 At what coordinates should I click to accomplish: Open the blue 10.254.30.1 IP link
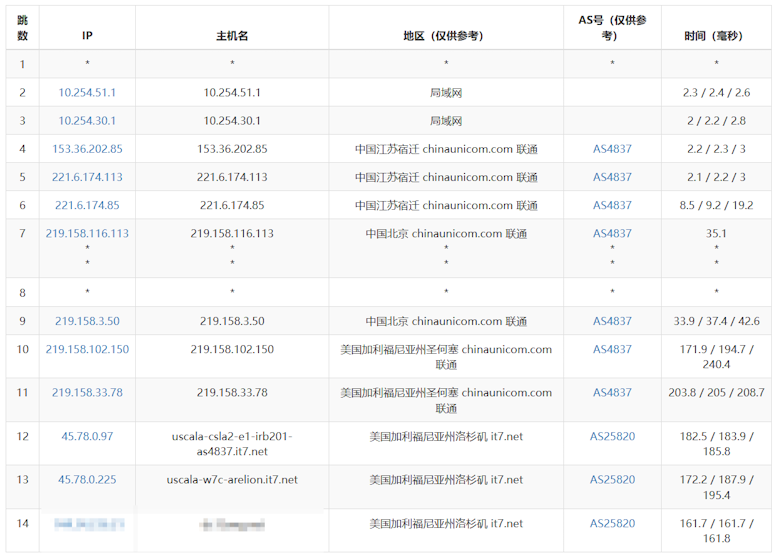[87, 120]
